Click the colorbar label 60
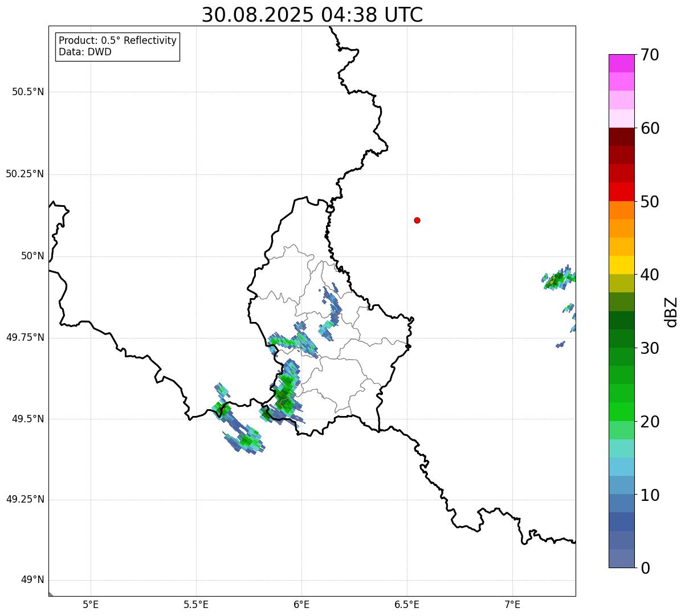685x616 pixels. (650, 129)
